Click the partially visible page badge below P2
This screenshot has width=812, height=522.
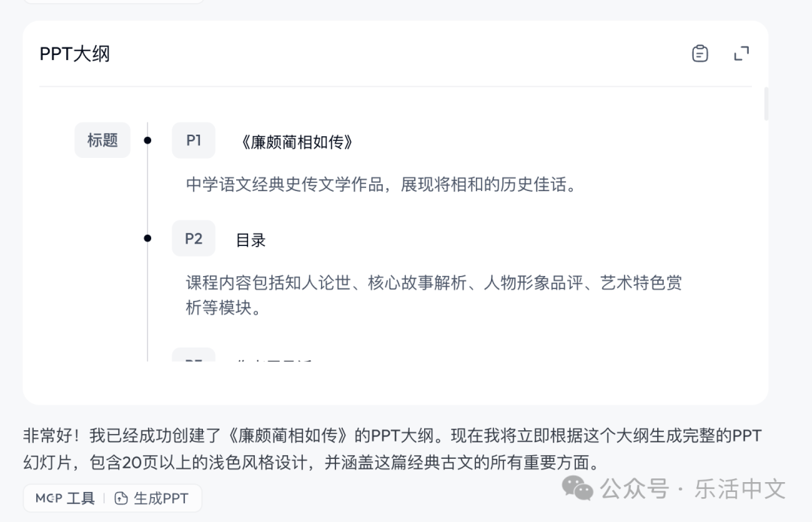tap(193, 356)
